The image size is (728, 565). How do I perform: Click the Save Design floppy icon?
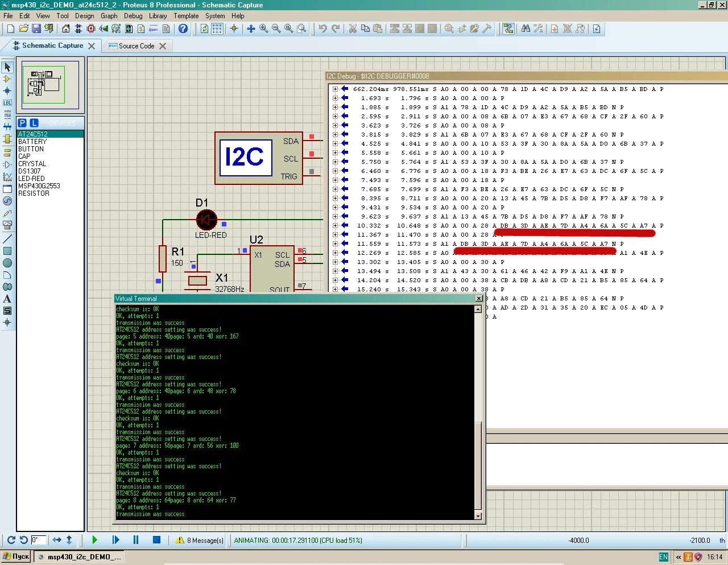pos(36,28)
